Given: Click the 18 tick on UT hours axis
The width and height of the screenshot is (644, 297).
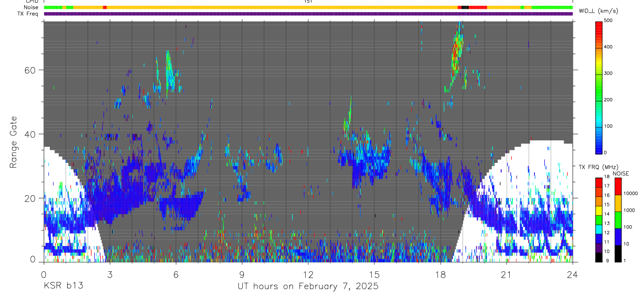Looking at the screenshot, I should click(x=441, y=274).
